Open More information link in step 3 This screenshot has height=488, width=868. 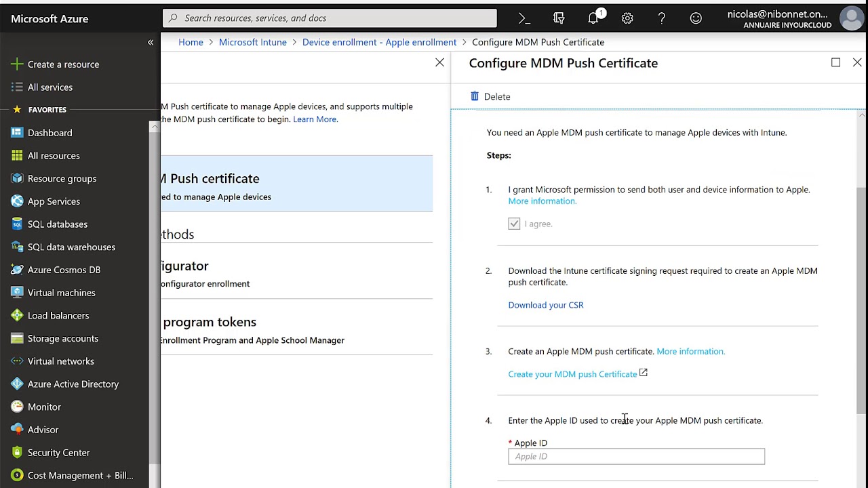click(690, 351)
